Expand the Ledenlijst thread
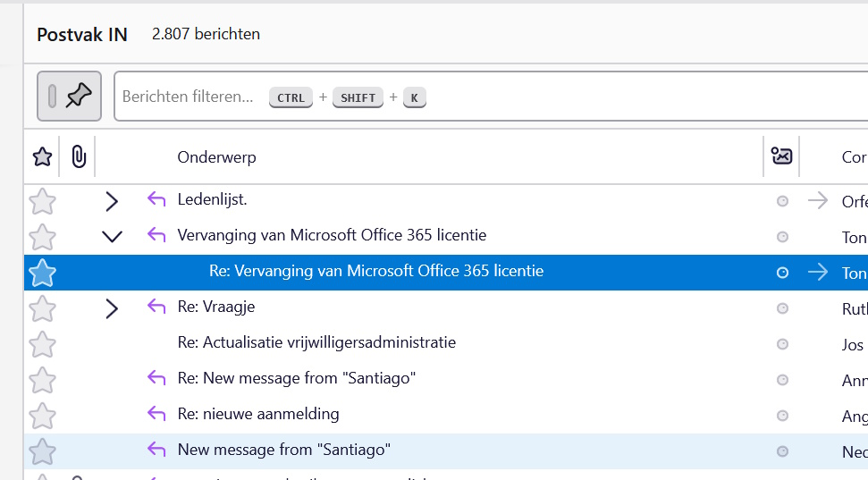Viewport: 868px width, 480px height. coord(112,201)
